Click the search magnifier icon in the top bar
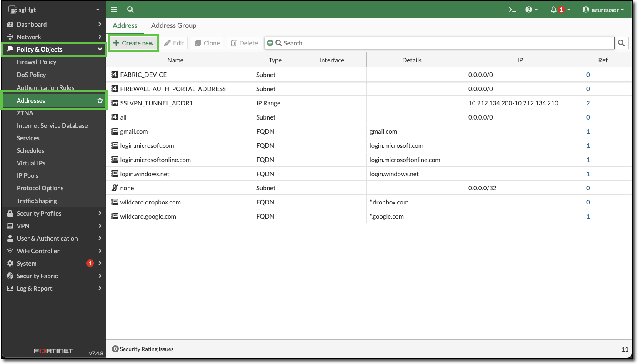The height and width of the screenshot is (364, 638). (130, 9)
